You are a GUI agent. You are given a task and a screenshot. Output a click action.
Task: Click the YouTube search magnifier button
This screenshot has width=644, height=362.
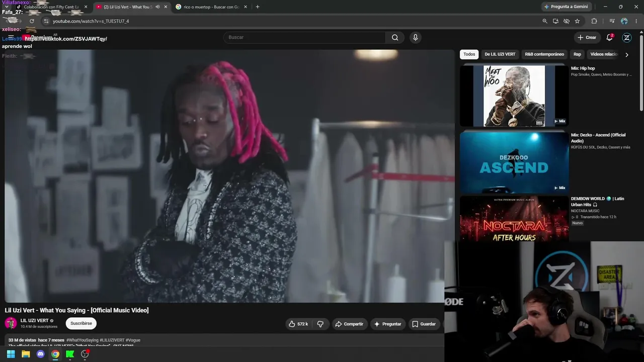point(395,37)
